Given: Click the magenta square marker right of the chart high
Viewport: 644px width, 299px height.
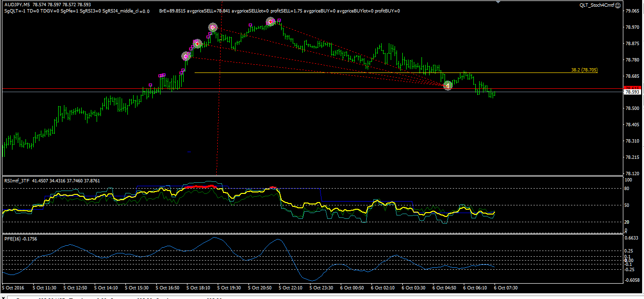Looking at the screenshot, I should pos(279,21).
